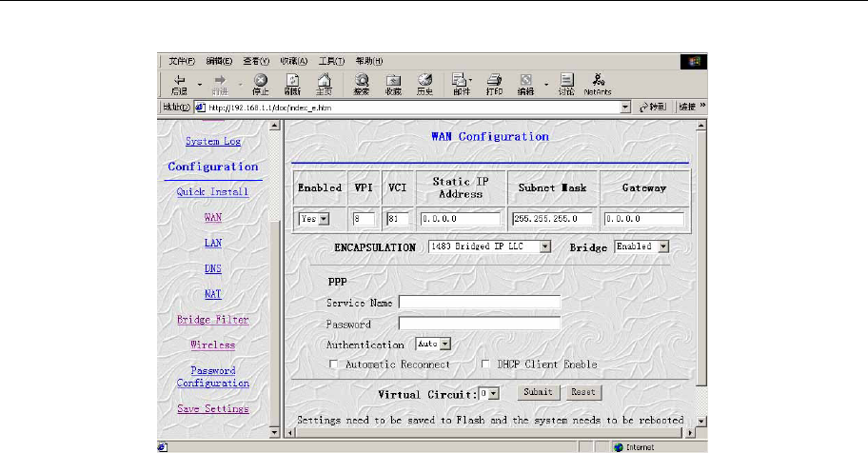The height and width of the screenshot is (453, 868).
Task: Click the Back arrow toolbar icon
Action: pos(179,85)
